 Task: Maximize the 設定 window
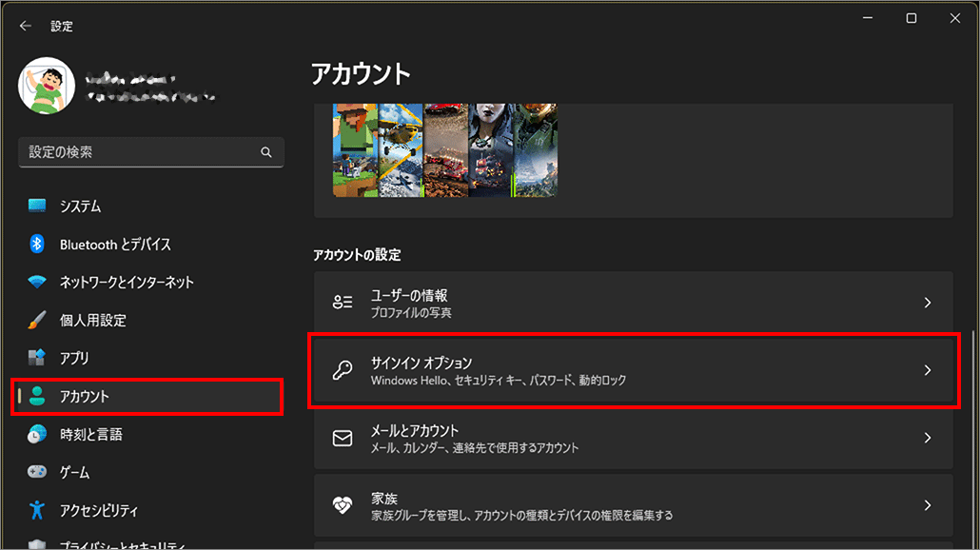point(911,18)
